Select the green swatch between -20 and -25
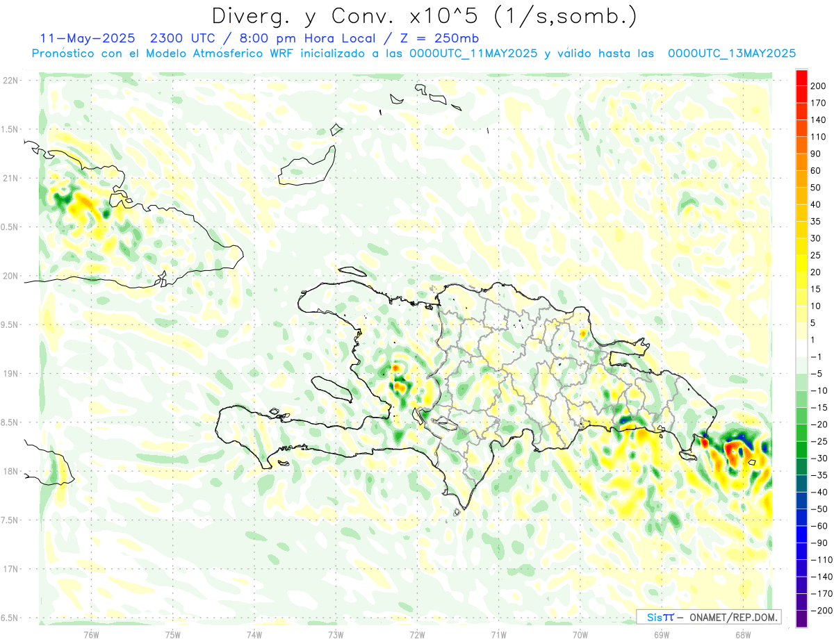The height and width of the screenshot is (644, 834). (801, 432)
